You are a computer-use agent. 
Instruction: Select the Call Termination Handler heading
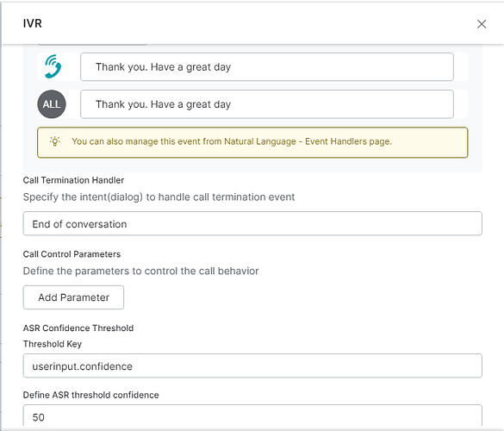coord(73,180)
